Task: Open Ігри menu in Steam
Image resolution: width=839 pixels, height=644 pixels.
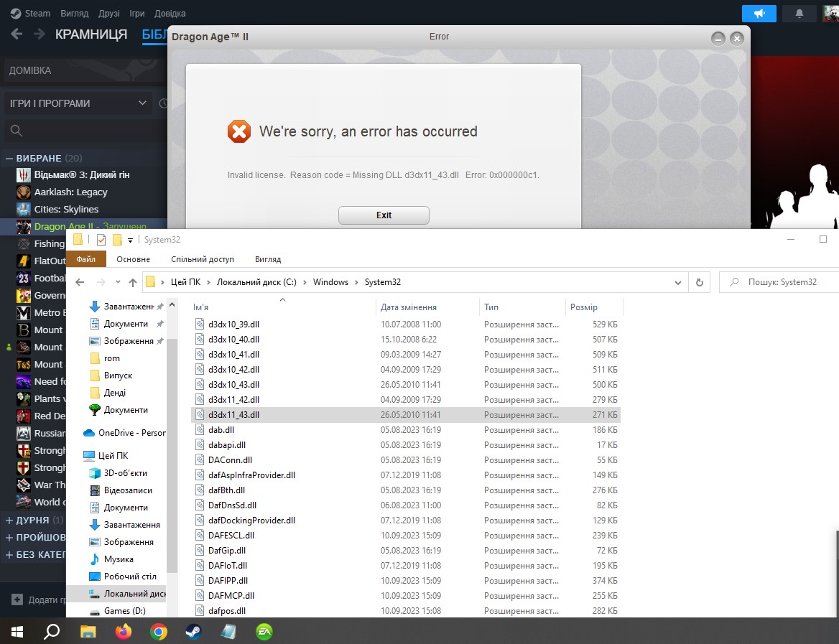Action: [137, 14]
